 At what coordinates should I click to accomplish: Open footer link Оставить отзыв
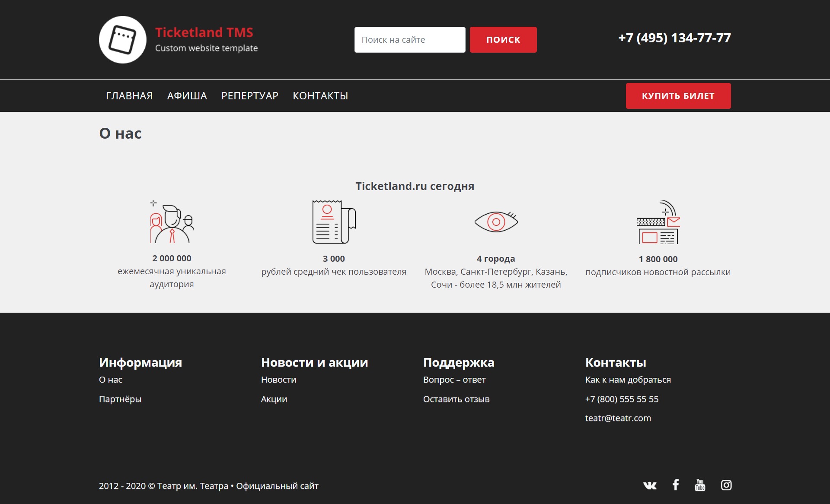click(x=456, y=399)
